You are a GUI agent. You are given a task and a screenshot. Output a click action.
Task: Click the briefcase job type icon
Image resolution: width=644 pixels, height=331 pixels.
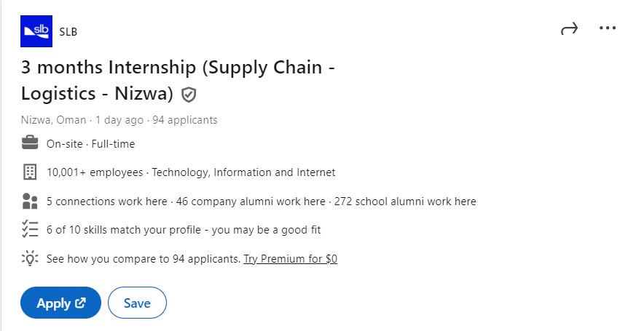(30, 143)
